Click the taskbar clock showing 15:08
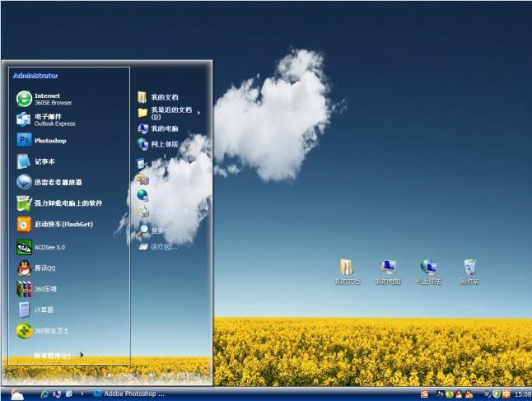Image resolution: width=532 pixels, height=401 pixels. [523, 394]
